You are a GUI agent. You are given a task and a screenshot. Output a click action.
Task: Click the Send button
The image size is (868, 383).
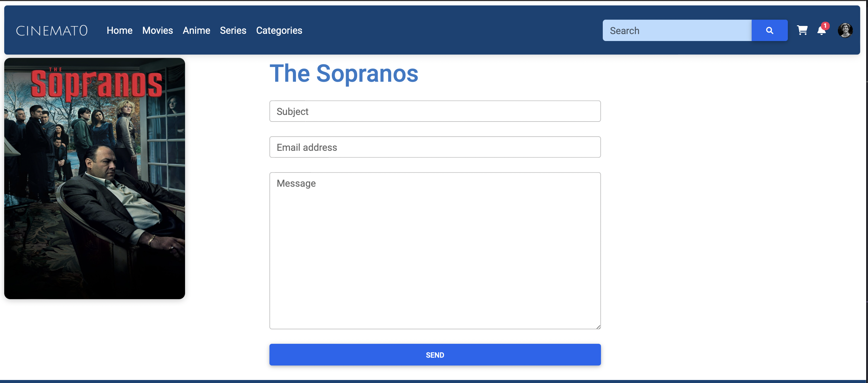[435, 354]
